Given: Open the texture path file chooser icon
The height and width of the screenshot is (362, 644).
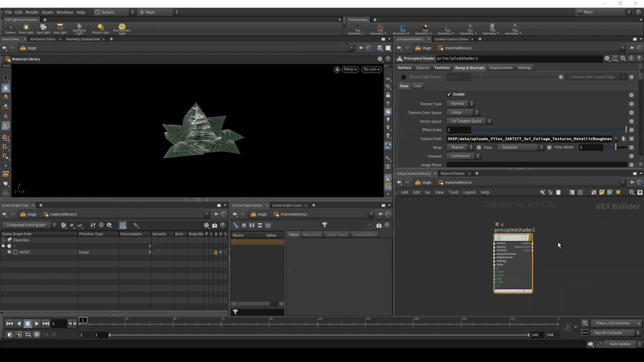Looking at the screenshot, I should [624, 138].
